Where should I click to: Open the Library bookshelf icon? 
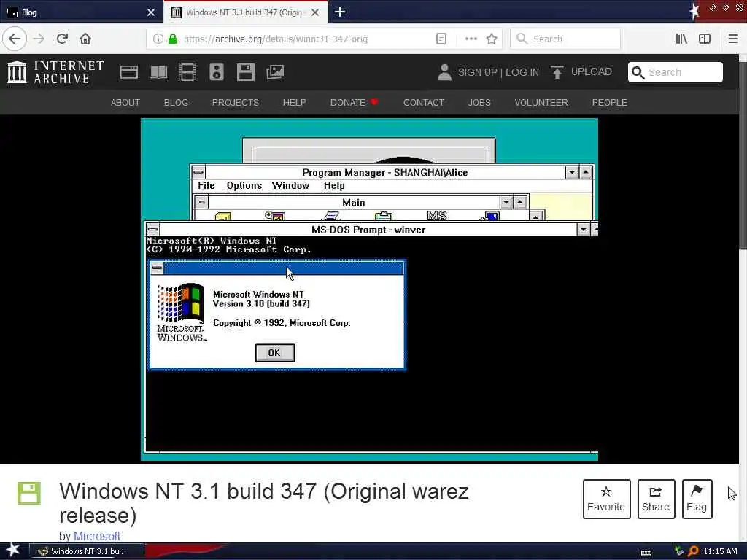[x=681, y=39]
